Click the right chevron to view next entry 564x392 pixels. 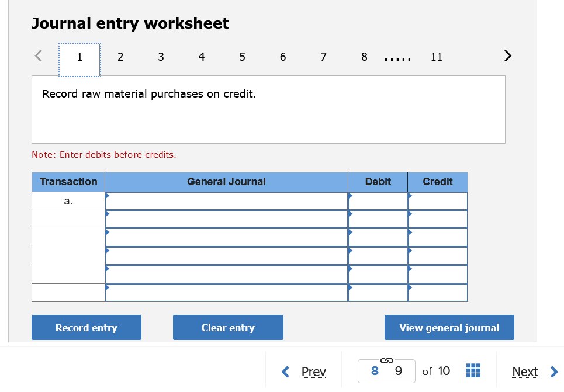pos(507,55)
